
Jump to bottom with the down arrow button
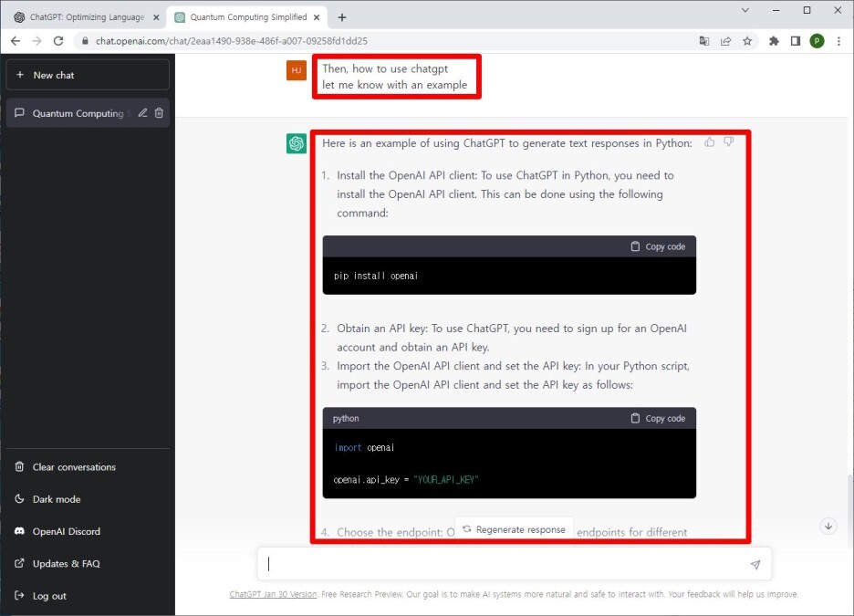click(x=828, y=527)
